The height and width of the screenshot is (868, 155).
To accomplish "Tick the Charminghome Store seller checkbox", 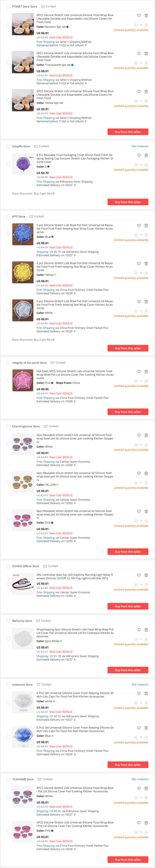I will [x=8, y=426].
